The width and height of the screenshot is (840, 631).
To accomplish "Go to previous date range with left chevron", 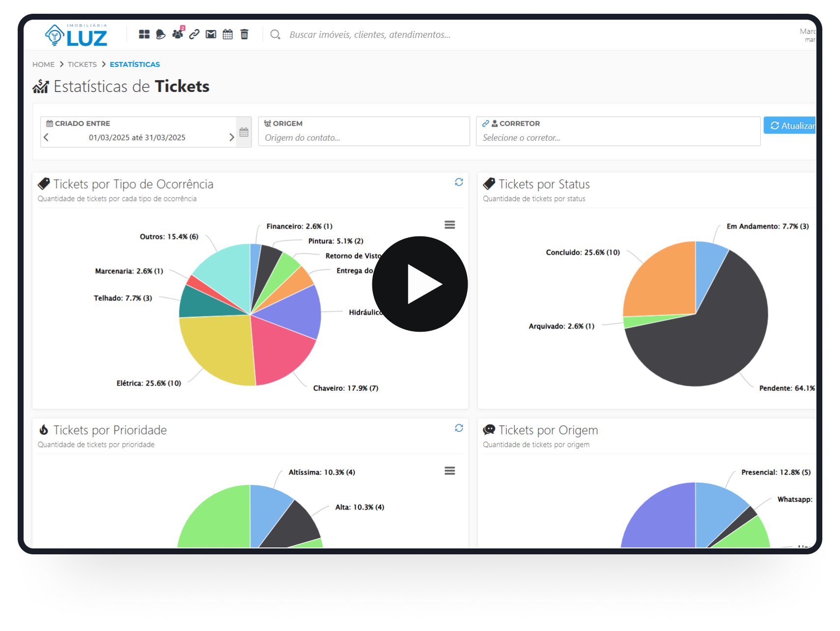I will tap(46, 138).
